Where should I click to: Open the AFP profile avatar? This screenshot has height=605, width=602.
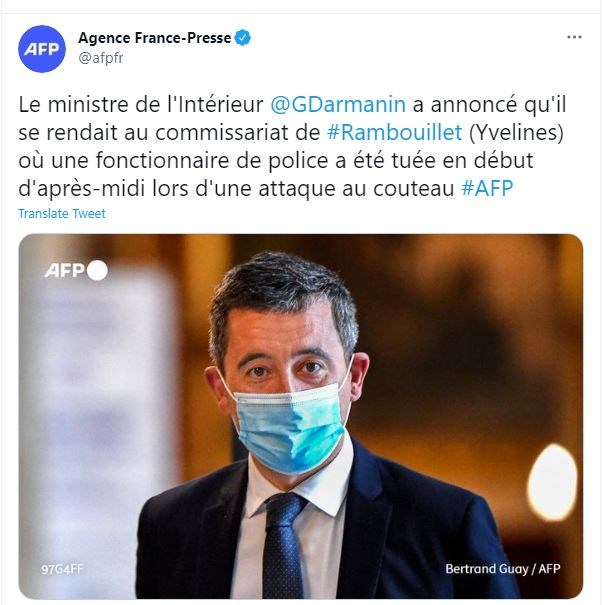coord(42,49)
